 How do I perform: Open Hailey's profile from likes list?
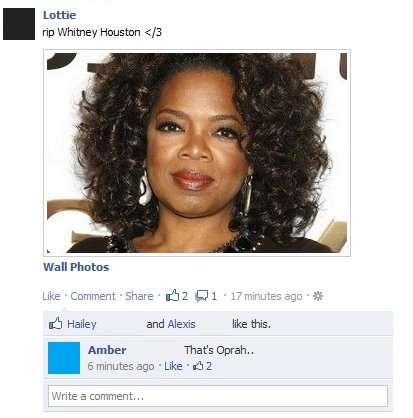click(x=82, y=324)
